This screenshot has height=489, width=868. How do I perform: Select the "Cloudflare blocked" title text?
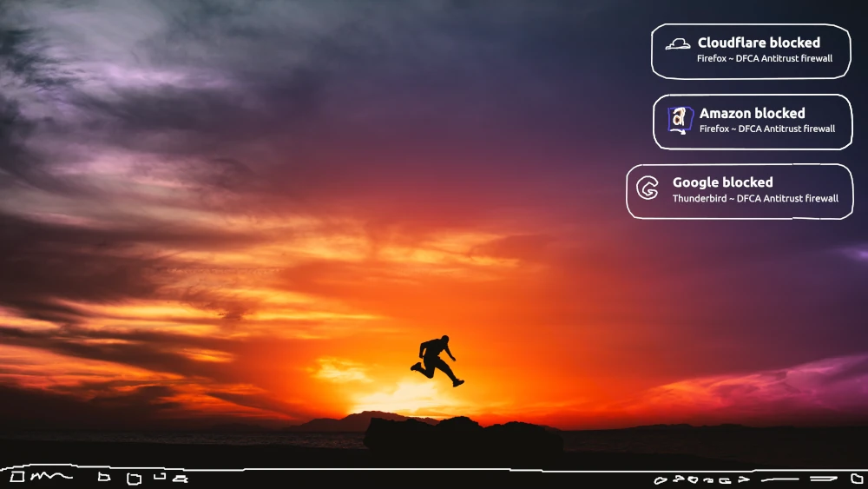click(759, 43)
